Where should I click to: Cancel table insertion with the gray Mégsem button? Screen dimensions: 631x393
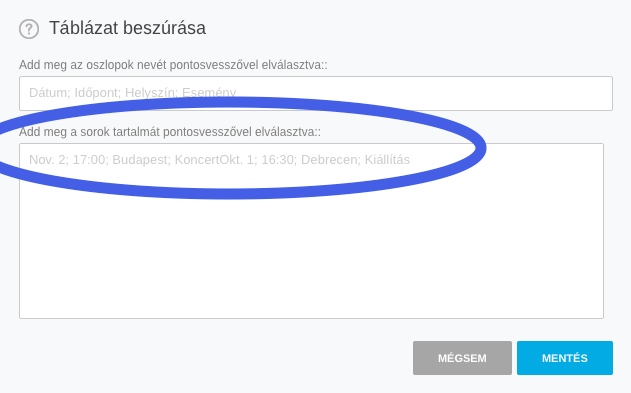(462, 358)
